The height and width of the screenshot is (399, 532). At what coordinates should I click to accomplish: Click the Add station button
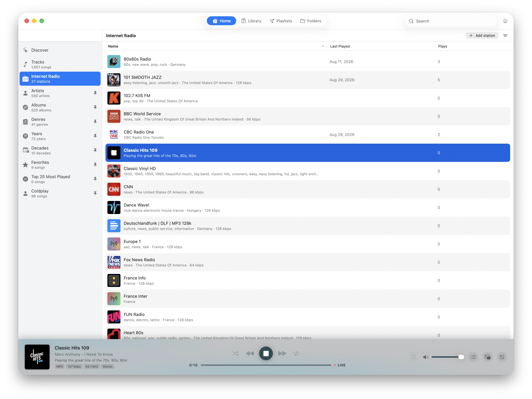[x=482, y=36]
